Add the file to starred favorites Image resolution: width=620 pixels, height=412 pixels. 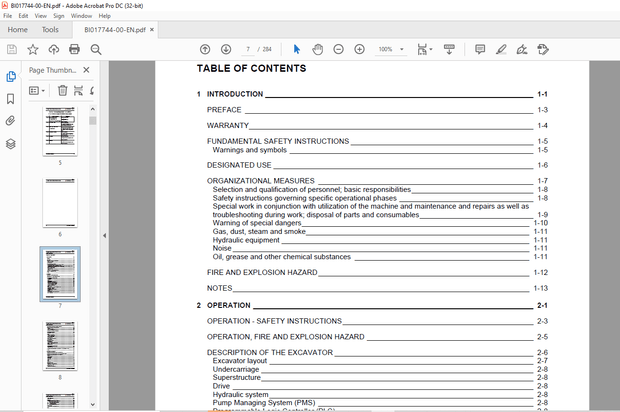[33, 49]
